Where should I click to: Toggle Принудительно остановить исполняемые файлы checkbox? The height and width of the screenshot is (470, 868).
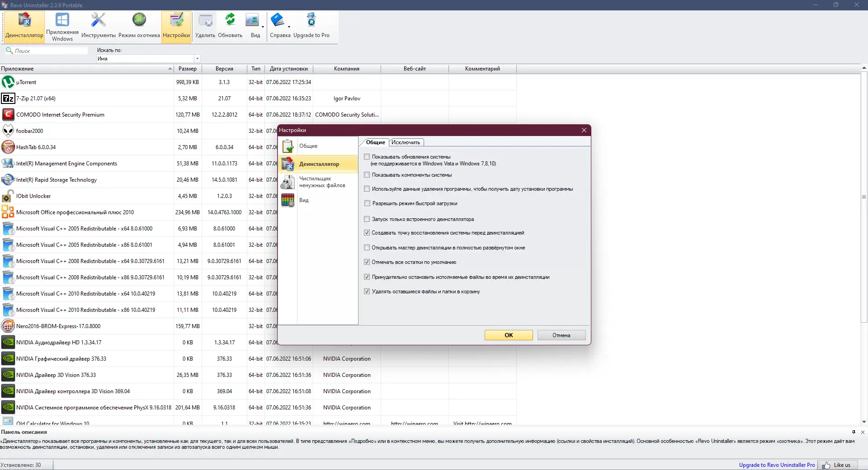click(367, 277)
